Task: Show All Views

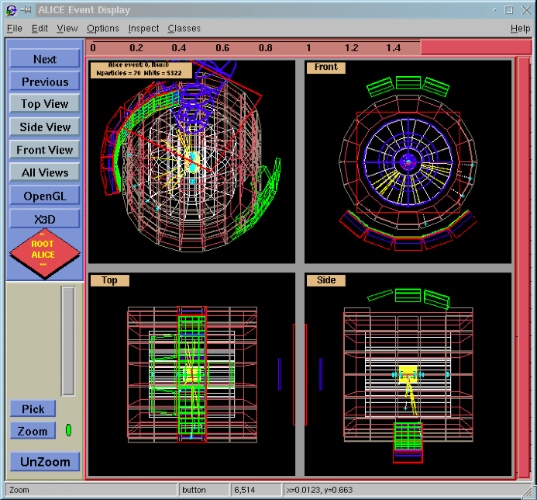Action: [x=45, y=173]
